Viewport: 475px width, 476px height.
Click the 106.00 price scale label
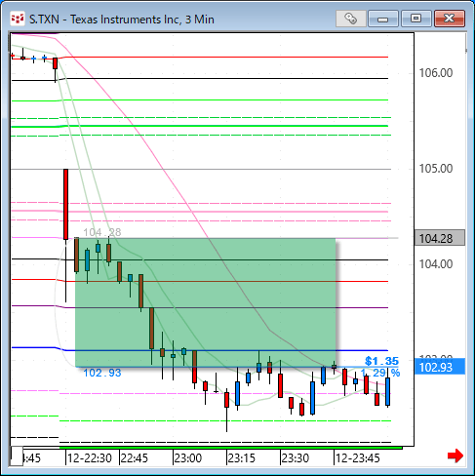pos(436,73)
